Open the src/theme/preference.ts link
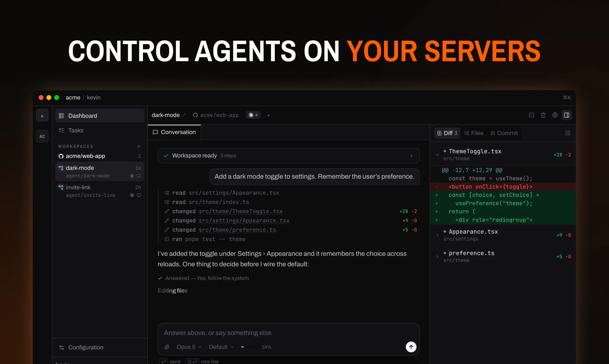Viewport: 609px width, 364px height. click(237, 230)
